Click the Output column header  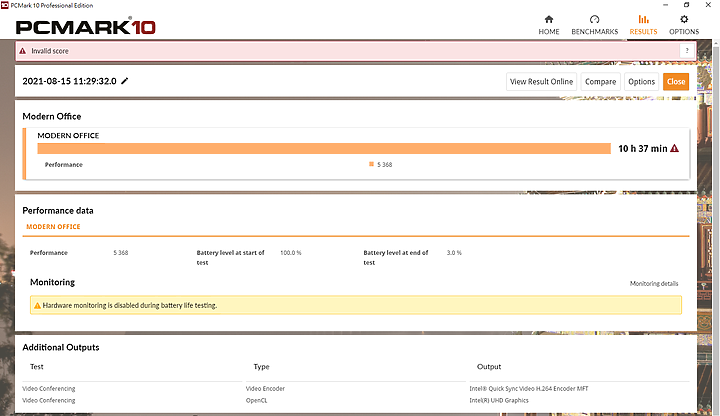489,366
